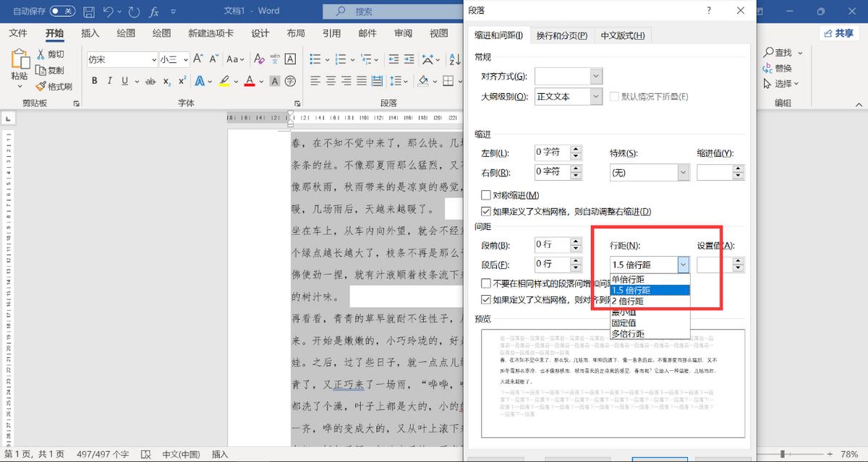This screenshot has width=868, height=462.
Task: Click the sort A-Z icon
Action: (x=454, y=61)
